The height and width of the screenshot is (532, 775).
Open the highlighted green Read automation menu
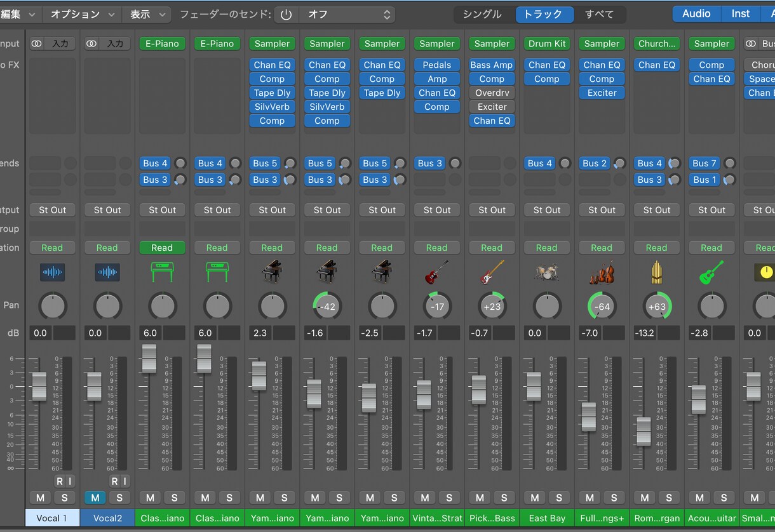(x=162, y=248)
